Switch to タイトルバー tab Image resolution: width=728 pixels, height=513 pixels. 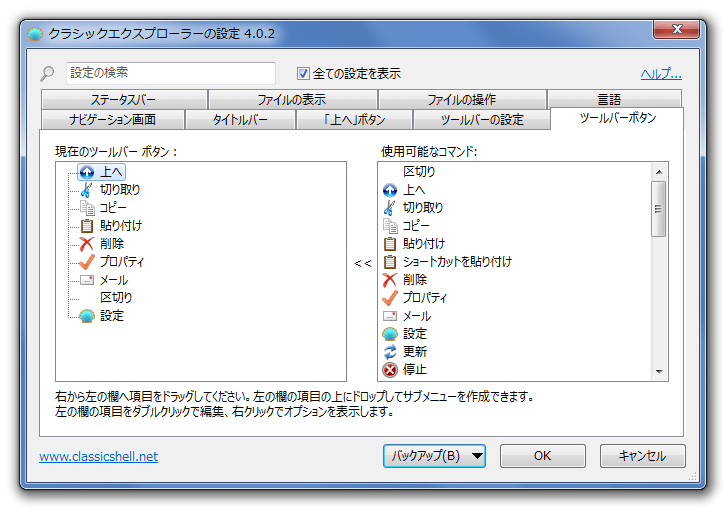240,120
